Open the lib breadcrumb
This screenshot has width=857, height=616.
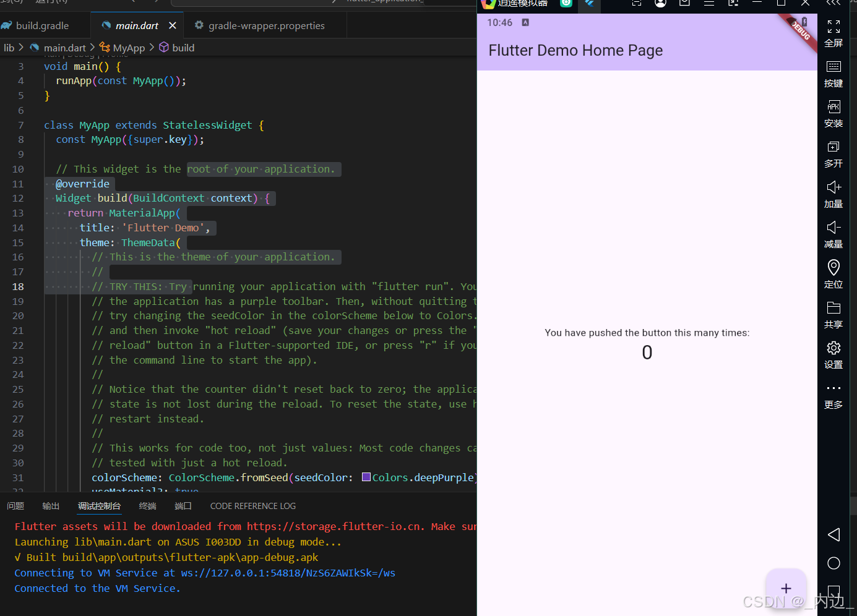coord(9,48)
